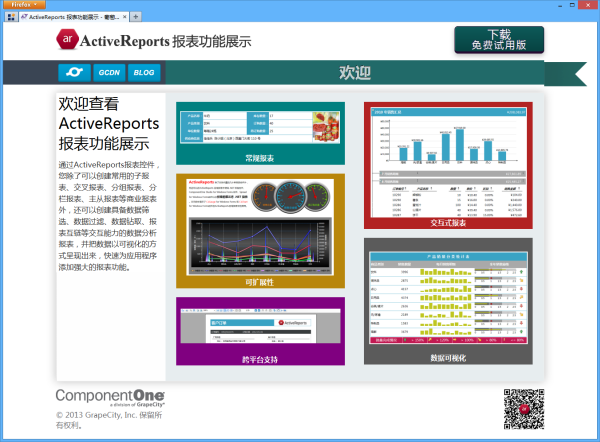The width and height of the screenshot is (600, 442).
Task: Click the tab groups icon in tab bar
Action: 11,17
